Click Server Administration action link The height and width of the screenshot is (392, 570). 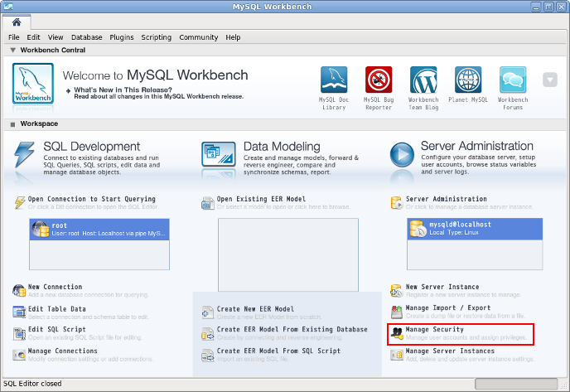pos(446,199)
